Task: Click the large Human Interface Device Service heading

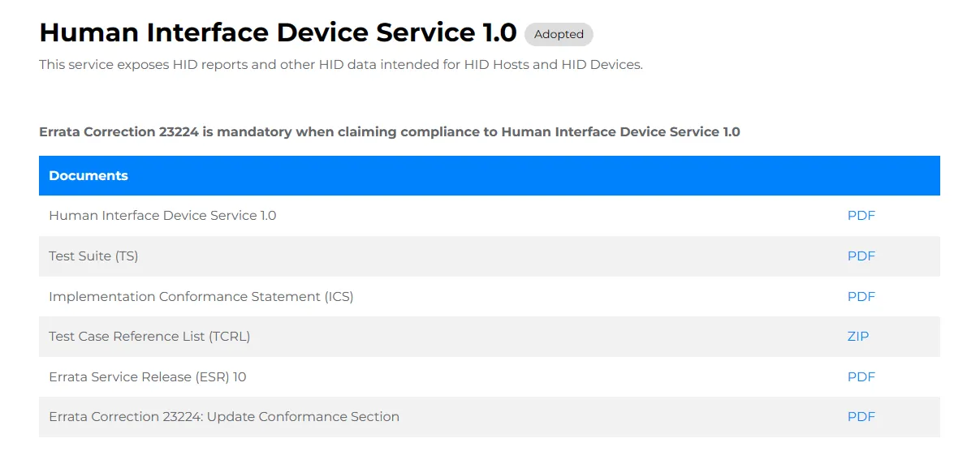Action: tap(278, 32)
